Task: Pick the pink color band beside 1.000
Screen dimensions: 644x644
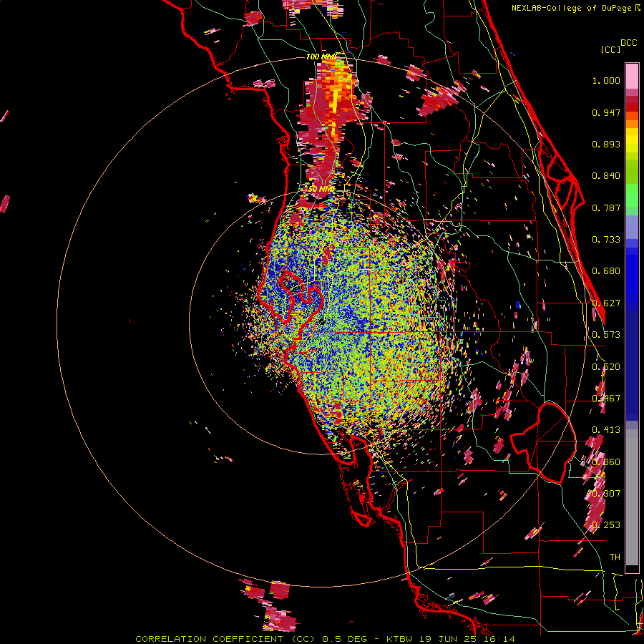Action: click(632, 76)
